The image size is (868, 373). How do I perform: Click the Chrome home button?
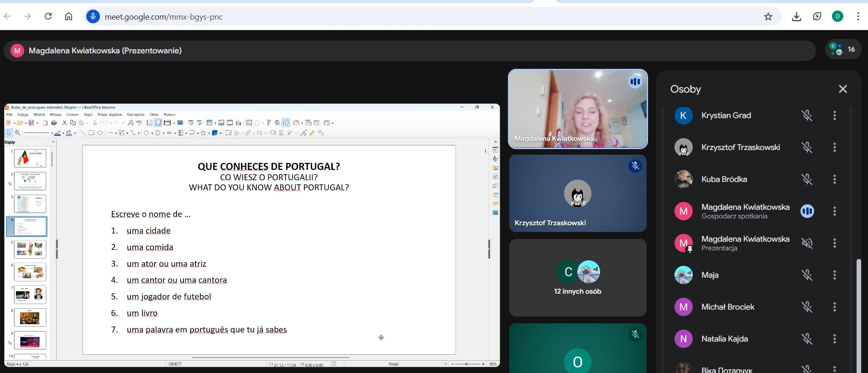click(68, 16)
